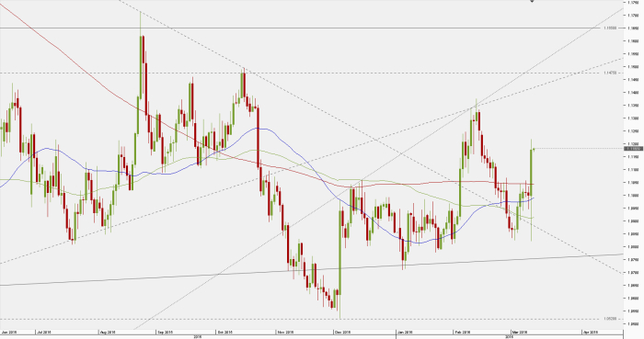
Task: Click the Dec 2015 label on time axis
Action: click(x=342, y=332)
